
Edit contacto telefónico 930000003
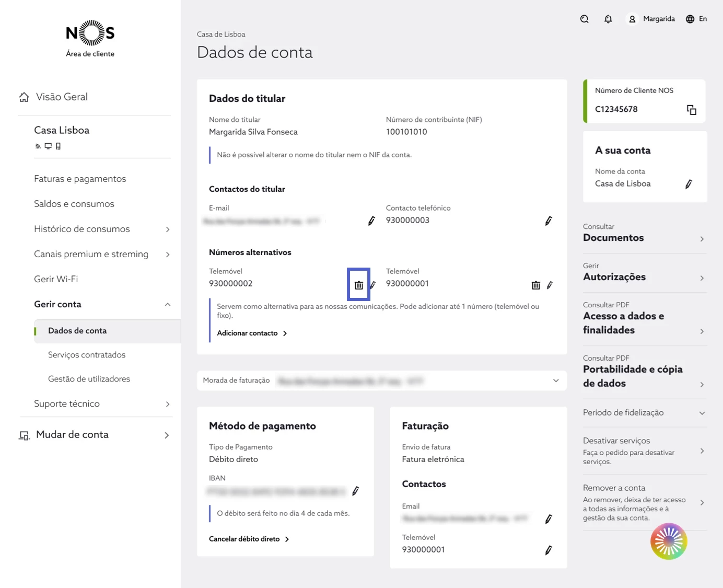click(x=549, y=221)
